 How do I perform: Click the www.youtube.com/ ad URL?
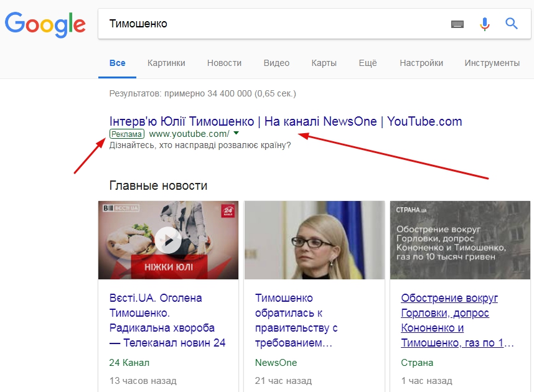tap(189, 134)
